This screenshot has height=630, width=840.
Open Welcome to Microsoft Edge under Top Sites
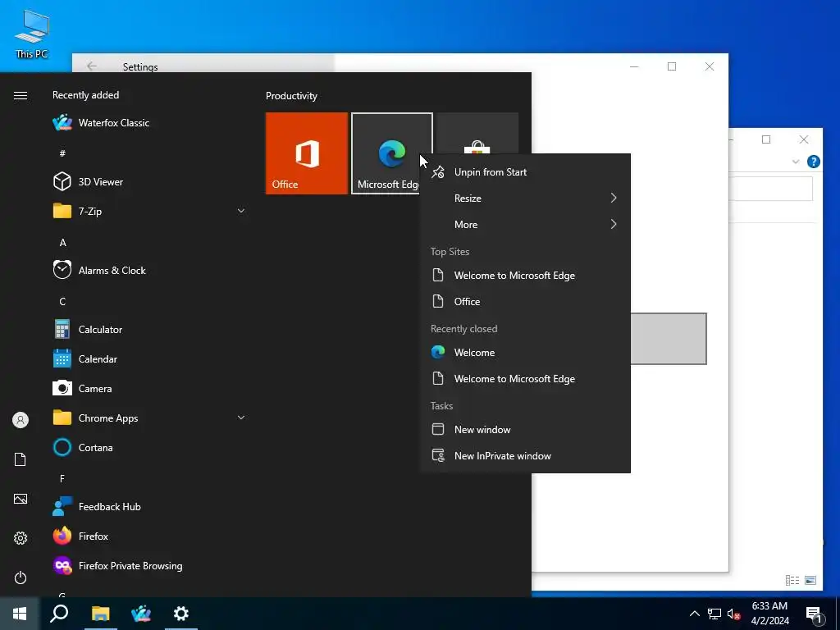click(x=525, y=276)
